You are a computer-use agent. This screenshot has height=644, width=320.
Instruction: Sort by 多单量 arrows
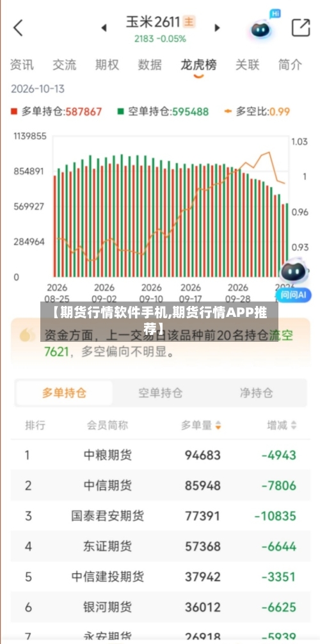(x=218, y=425)
